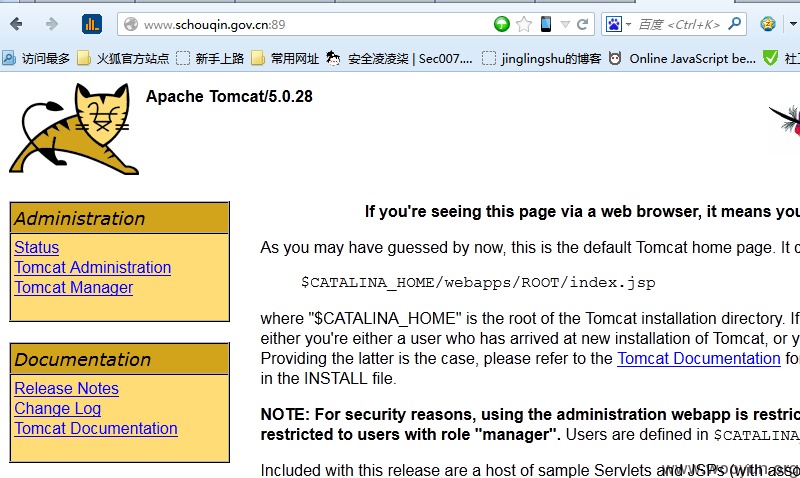Open the Release Notes link
This screenshot has height=478, width=800.
(67, 389)
